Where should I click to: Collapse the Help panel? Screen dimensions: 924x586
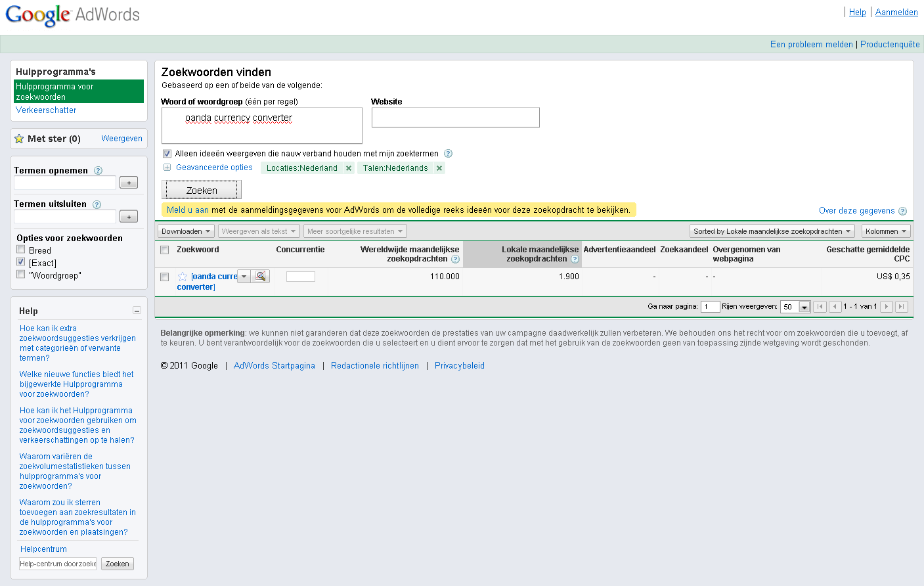pyautogui.click(x=137, y=311)
